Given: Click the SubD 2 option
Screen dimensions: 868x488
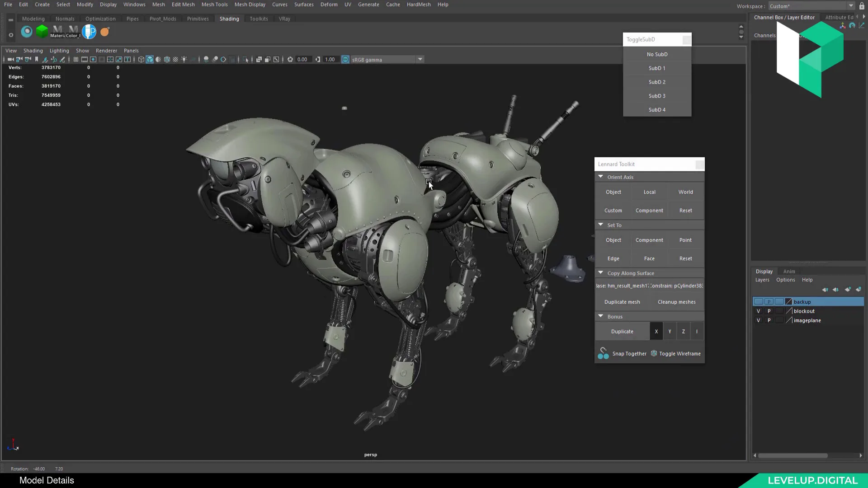Looking at the screenshot, I should 657,82.
